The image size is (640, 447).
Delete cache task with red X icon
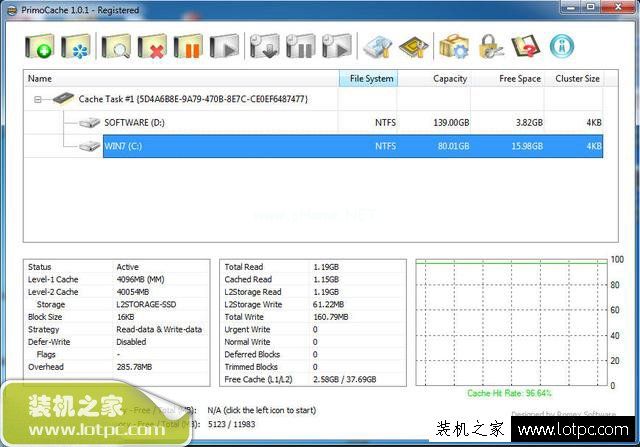coord(152,46)
